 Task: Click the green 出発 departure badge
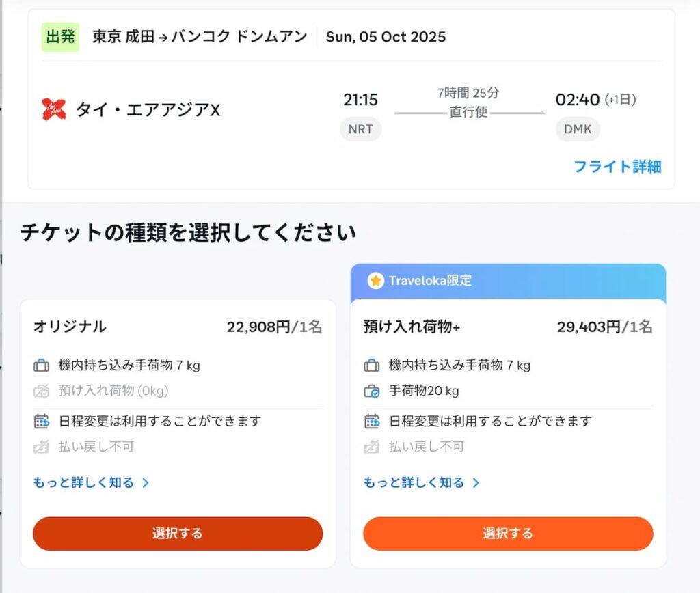(x=60, y=37)
